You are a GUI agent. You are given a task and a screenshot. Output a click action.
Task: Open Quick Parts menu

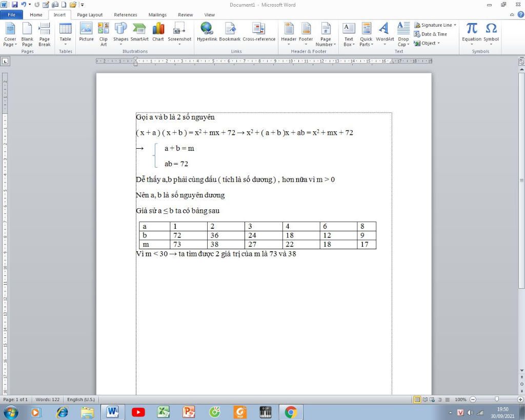coord(366,34)
